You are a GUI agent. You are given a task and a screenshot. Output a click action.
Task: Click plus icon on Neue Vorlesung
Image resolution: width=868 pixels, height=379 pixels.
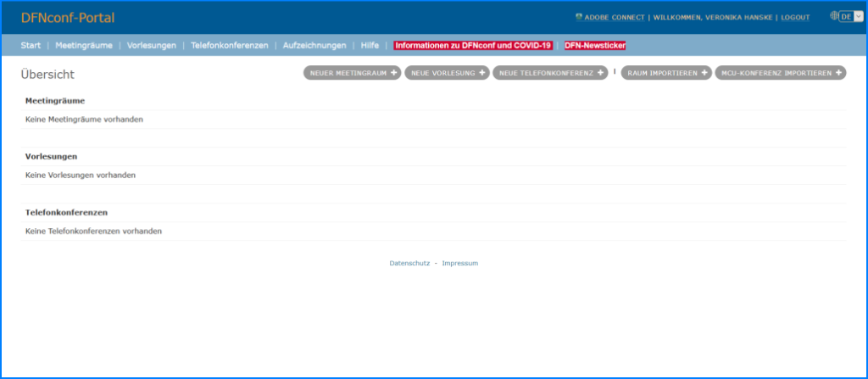click(x=482, y=73)
